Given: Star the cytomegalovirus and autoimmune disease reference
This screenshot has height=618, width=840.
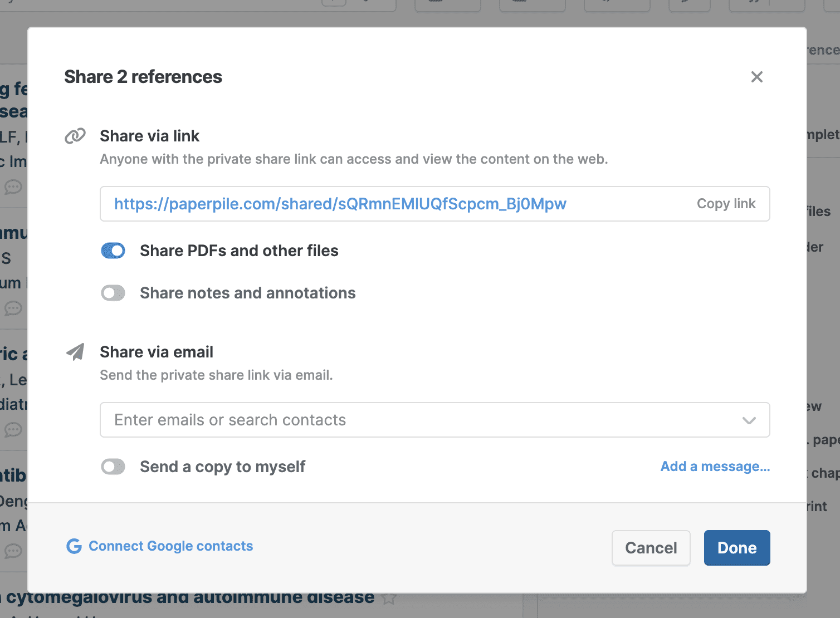Looking at the screenshot, I should tap(389, 599).
